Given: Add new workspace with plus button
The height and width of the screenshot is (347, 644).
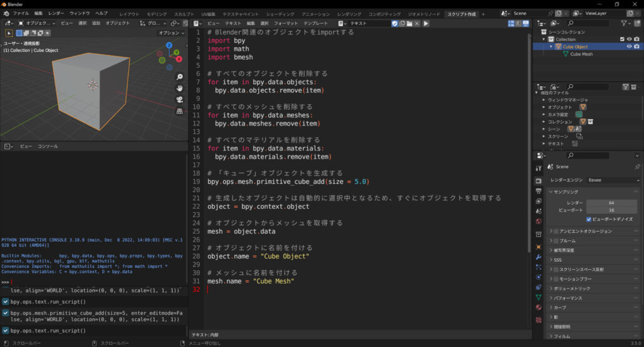Looking at the screenshot, I should (x=483, y=14).
